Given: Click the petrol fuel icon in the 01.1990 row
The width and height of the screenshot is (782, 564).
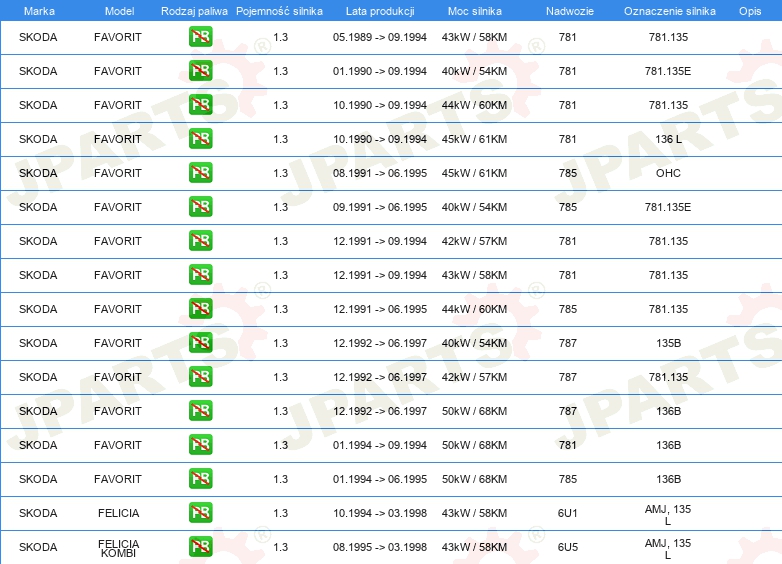Looking at the screenshot, I should [x=200, y=70].
